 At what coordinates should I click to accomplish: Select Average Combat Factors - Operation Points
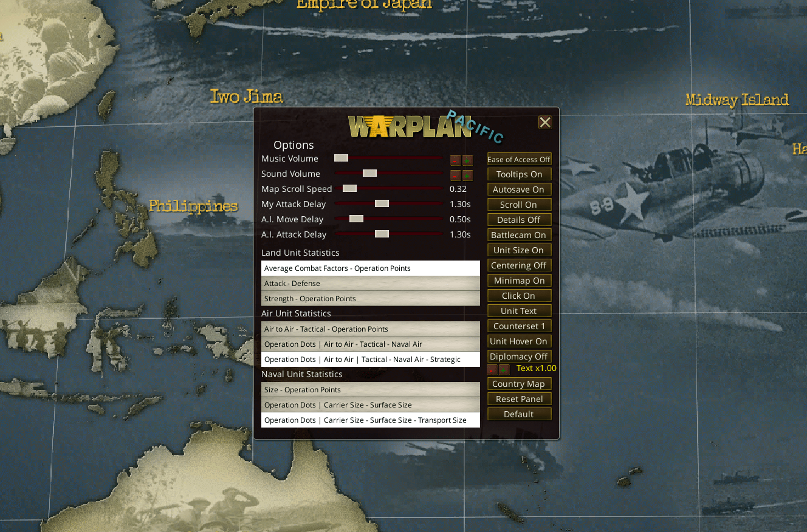pyautogui.click(x=371, y=268)
